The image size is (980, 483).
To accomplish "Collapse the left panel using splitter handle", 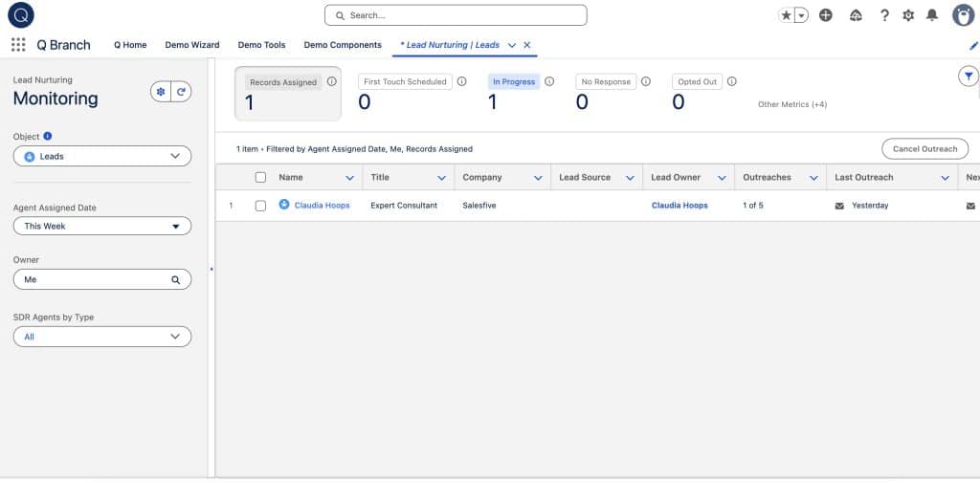I will pyautogui.click(x=212, y=270).
